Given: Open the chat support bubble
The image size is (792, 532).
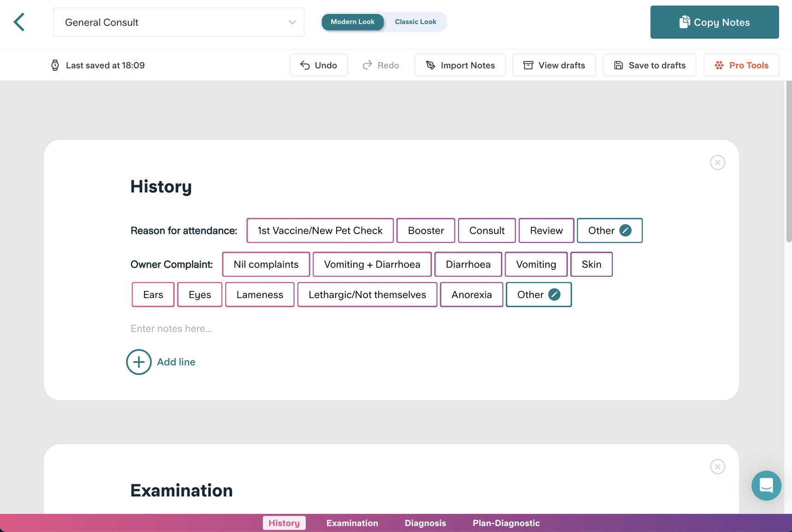Looking at the screenshot, I should click(x=766, y=485).
